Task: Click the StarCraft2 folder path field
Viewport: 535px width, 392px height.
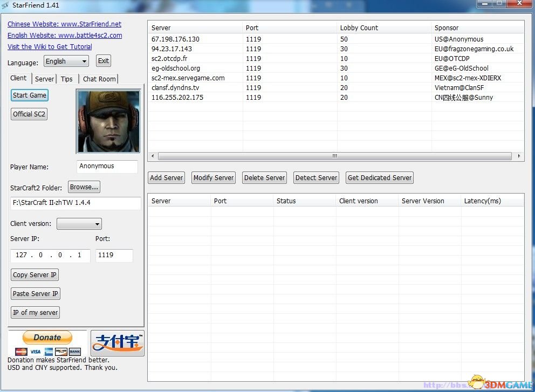Action: coord(76,203)
